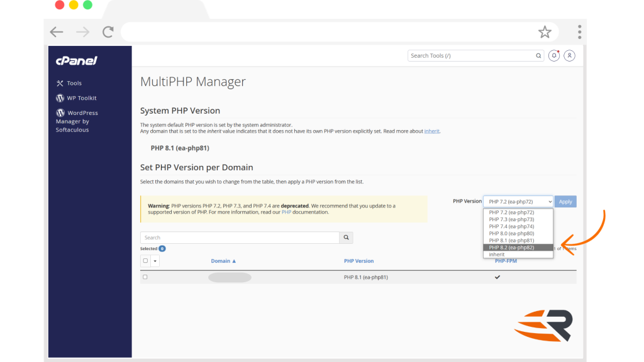Click the magnifier icon in Search Tools

(x=538, y=56)
